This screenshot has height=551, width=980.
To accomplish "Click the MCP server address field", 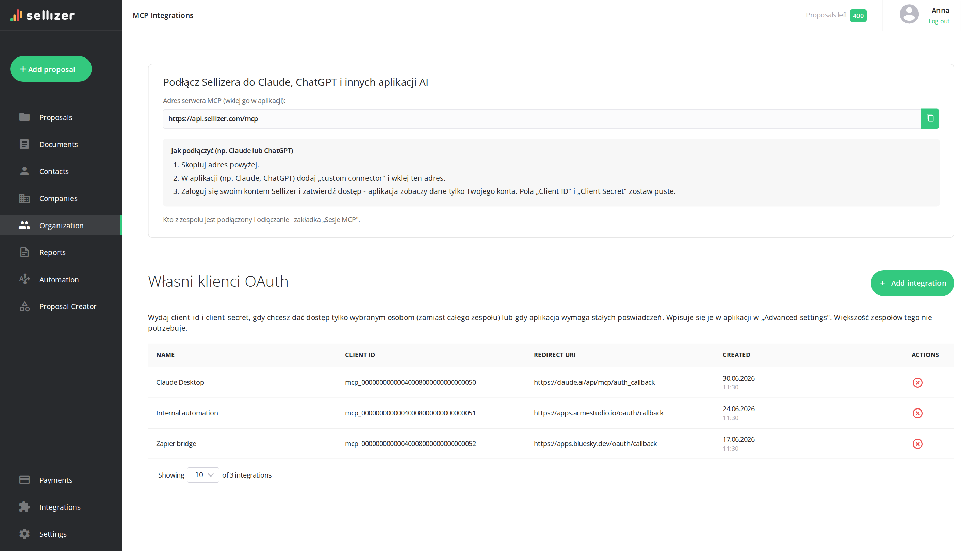I will (x=542, y=119).
